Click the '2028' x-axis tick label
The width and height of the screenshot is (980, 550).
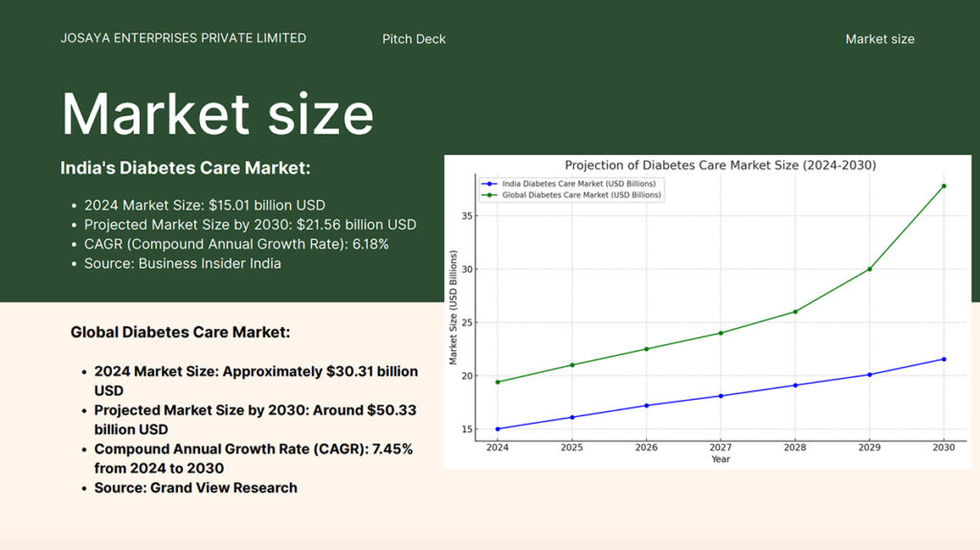(x=795, y=448)
